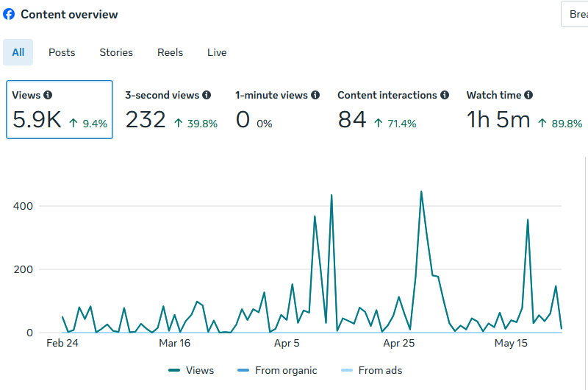
Task: Click the partially visible Breakdown button
Action: click(575, 14)
